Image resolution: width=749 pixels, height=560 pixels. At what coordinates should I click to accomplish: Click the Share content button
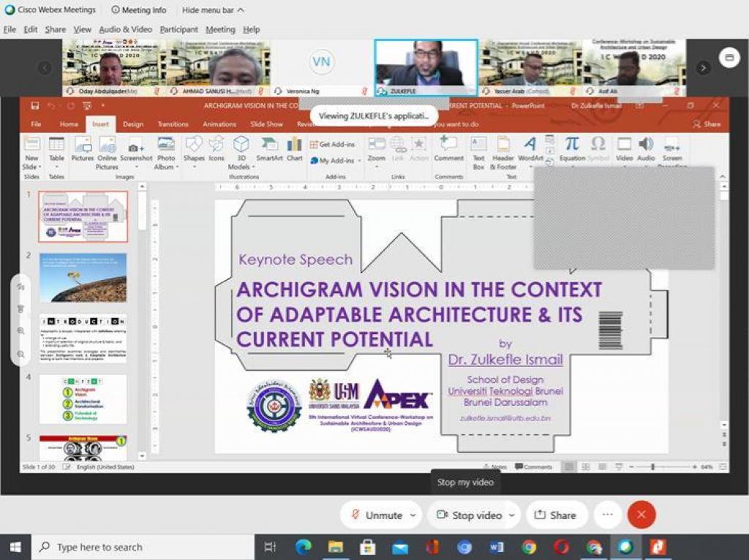[556, 515]
